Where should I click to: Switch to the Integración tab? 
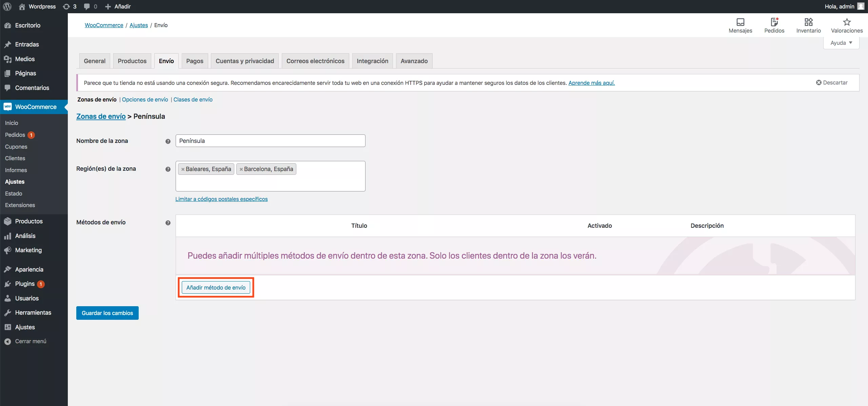(372, 61)
